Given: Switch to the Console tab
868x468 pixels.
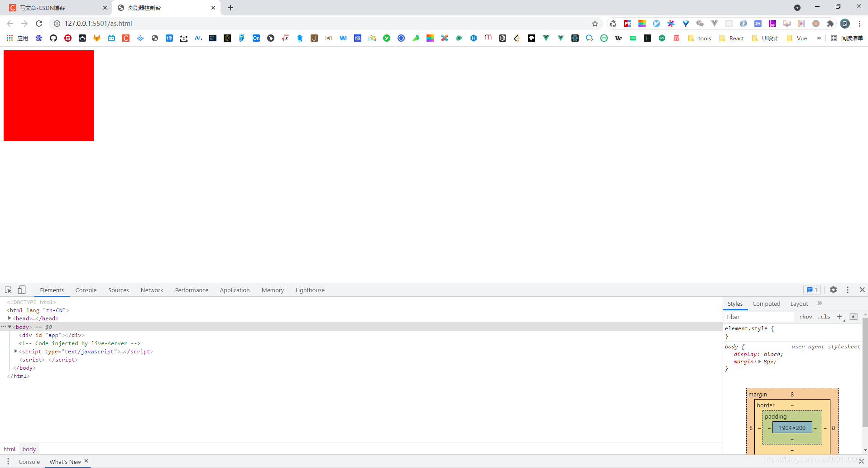Looking at the screenshot, I should pos(86,290).
